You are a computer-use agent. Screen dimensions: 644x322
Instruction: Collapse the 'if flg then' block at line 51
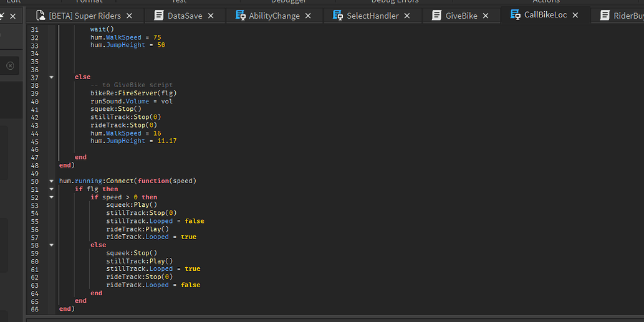(51, 189)
